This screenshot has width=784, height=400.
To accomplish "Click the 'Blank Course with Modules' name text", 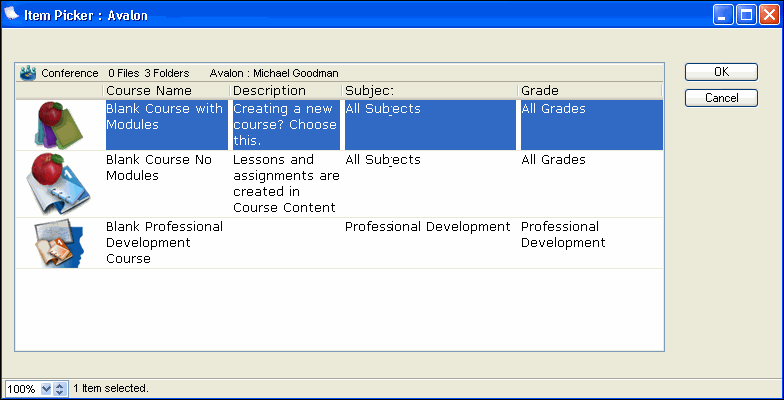I will click(x=164, y=117).
